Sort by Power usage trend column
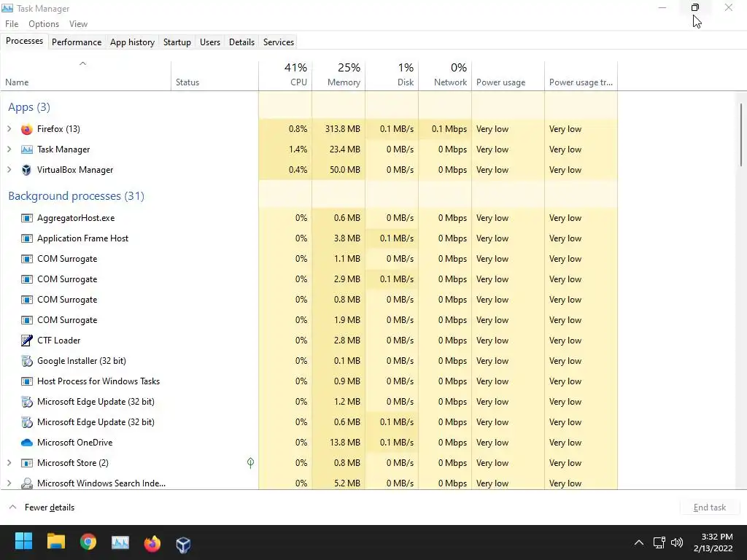Viewport: 747px width, 560px height. pos(581,76)
